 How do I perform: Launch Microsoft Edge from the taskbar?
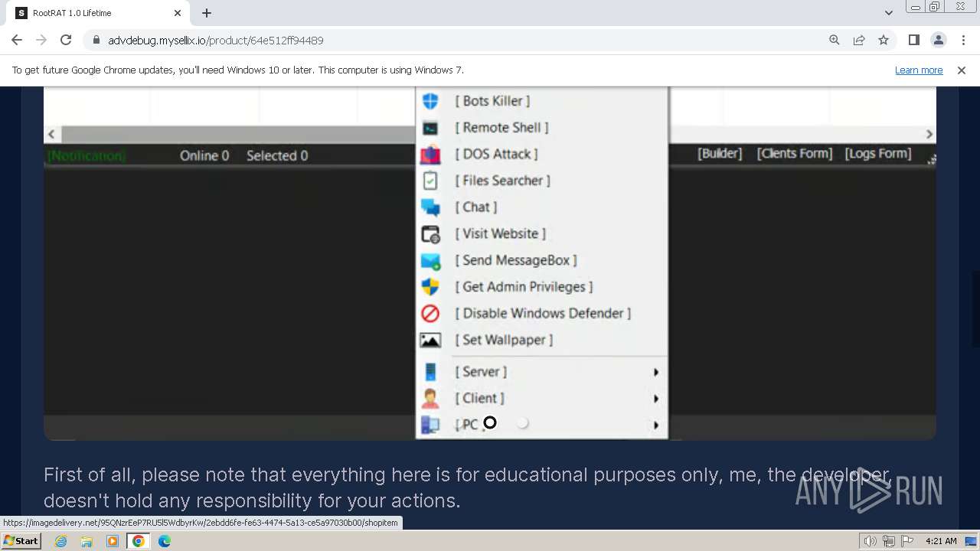click(165, 541)
